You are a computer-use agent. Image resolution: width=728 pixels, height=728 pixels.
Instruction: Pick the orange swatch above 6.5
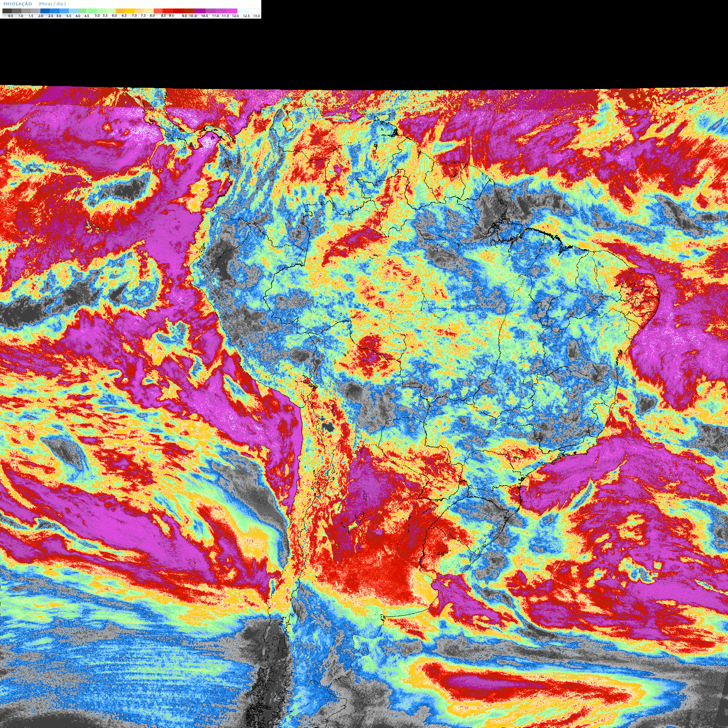(120, 11)
